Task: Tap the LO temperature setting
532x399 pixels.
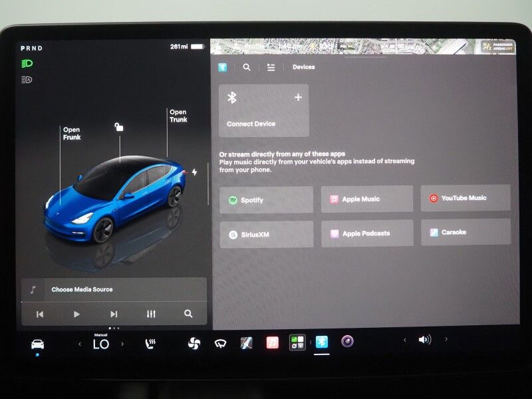Action: pyautogui.click(x=101, y=344)
